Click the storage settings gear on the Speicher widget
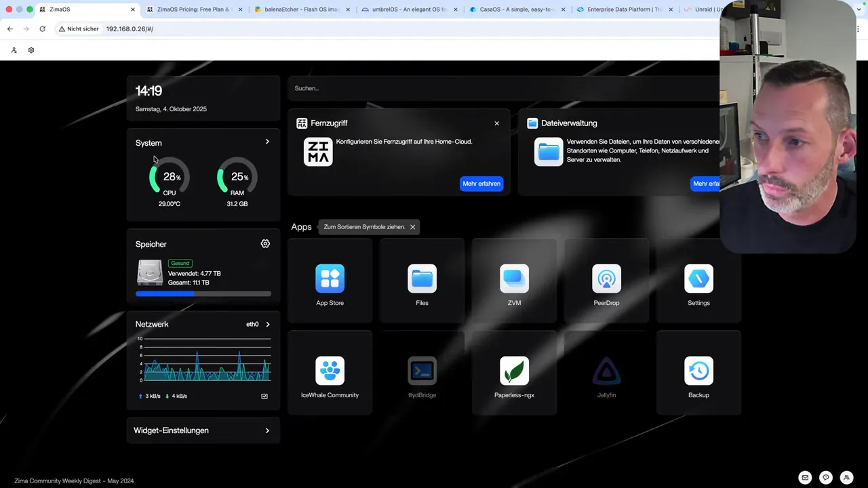The image size is (868, 488). click(265, 243)
